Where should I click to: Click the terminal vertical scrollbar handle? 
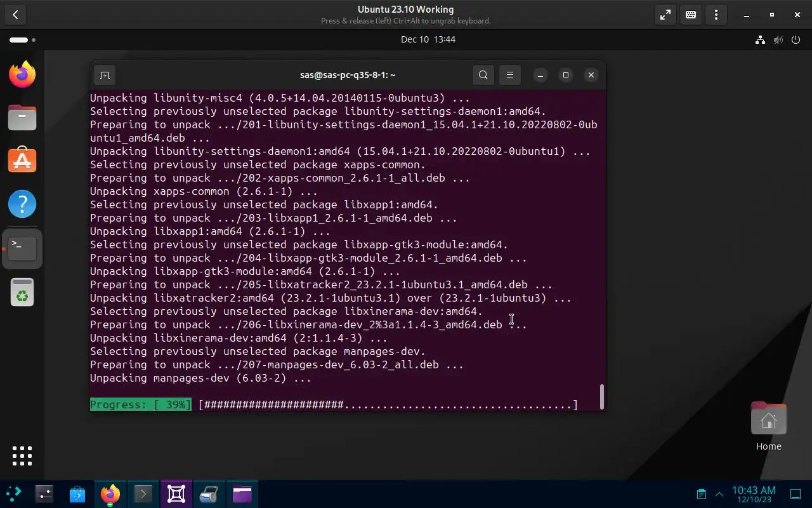[x=601, y=396]
